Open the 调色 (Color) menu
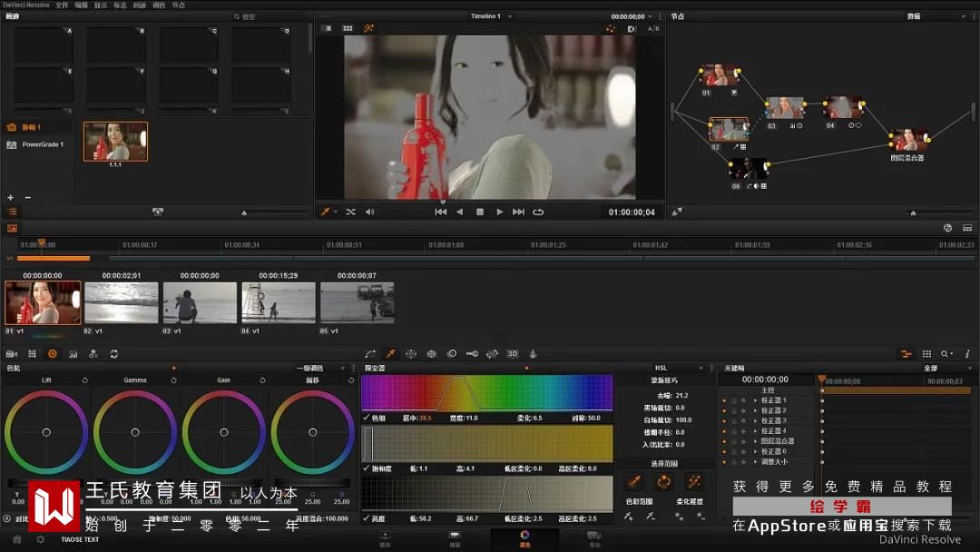The height and width of the screenshot is (552, 980). click(x=159, y=5)
